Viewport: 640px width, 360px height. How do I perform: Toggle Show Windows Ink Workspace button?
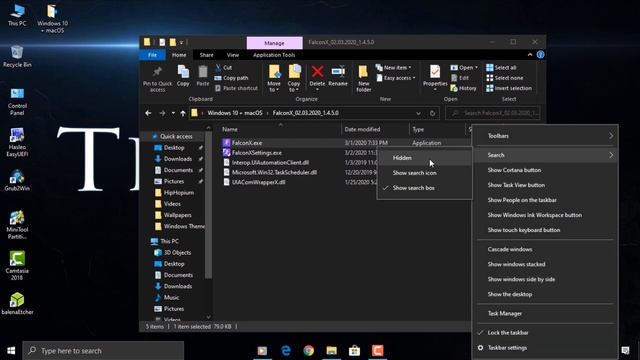[545, 215]
